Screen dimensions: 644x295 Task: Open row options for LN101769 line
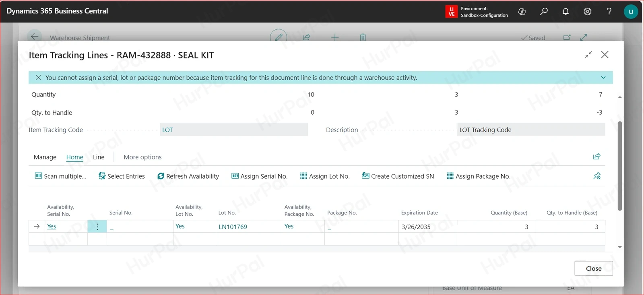[97, 227]
